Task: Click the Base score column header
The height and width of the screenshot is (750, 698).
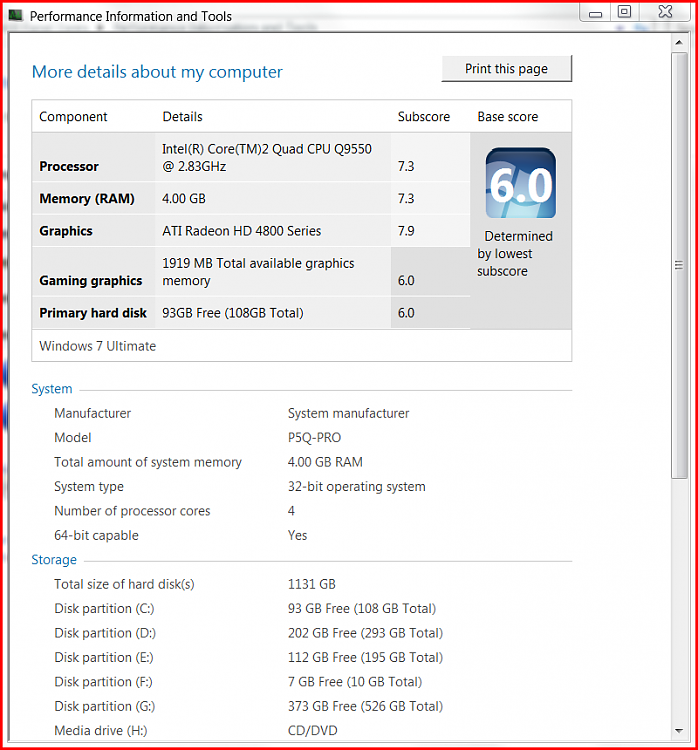Action: (x=508, y=117)
